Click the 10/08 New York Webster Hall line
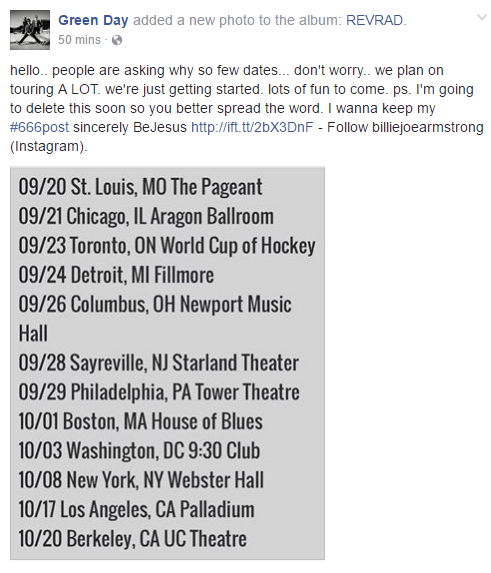The height and width of the screenshot is (573, 491). 141,480
